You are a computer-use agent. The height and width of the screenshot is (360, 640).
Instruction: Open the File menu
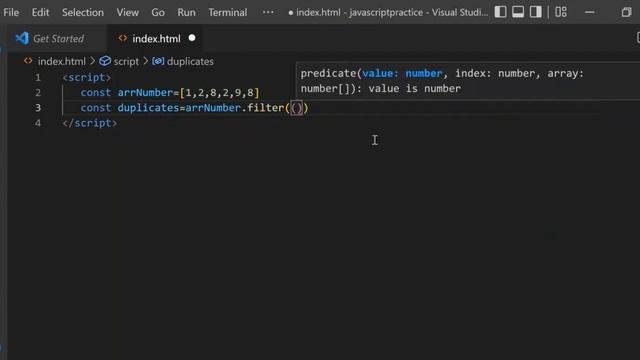coord(11,12)
